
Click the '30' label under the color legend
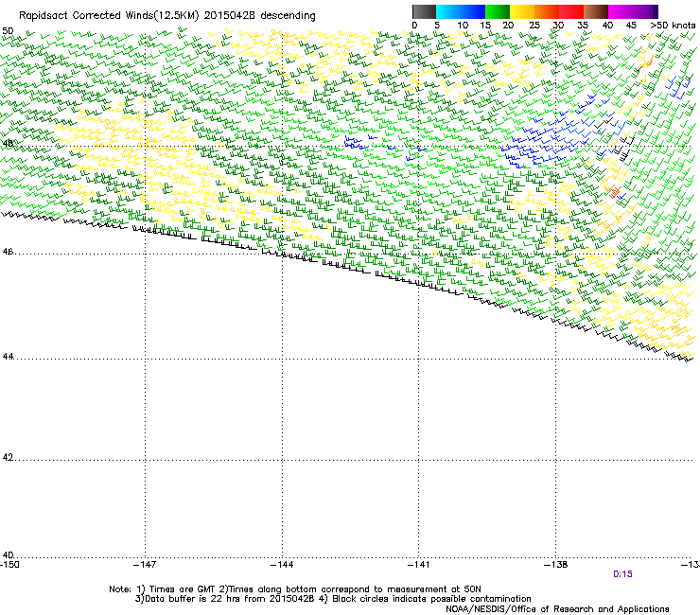coord(558,26)
